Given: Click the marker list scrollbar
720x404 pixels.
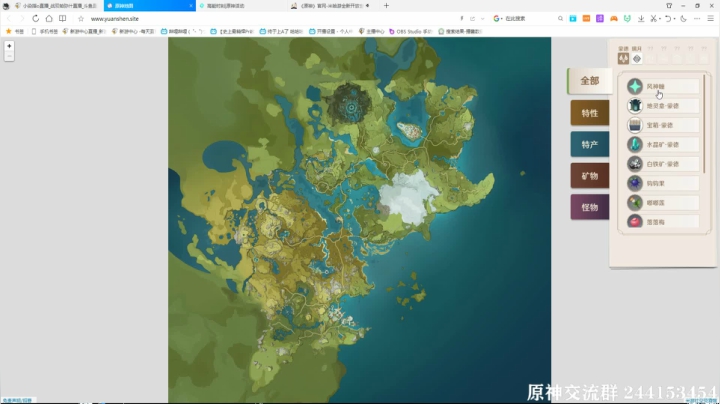Looking at the screenshot, I should (704, 124).
